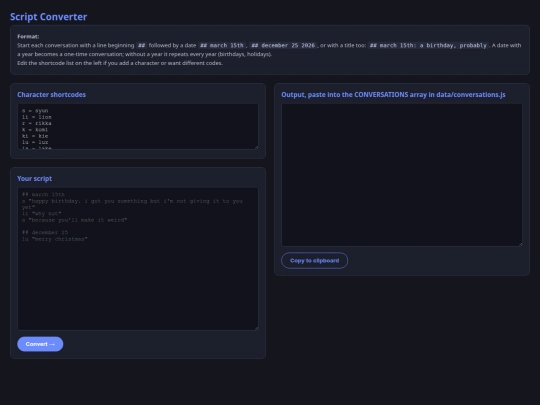The height and width of the screenshot is (405, 540).
Task: Click the 'lu = luz' shortcode line
Action: click(x=35, y=142)
